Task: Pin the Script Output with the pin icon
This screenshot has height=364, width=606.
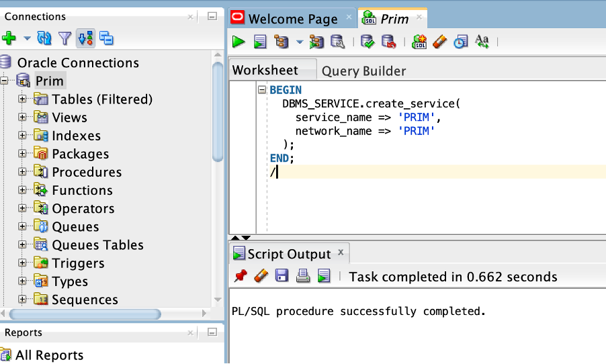Action: pos(241,276)
